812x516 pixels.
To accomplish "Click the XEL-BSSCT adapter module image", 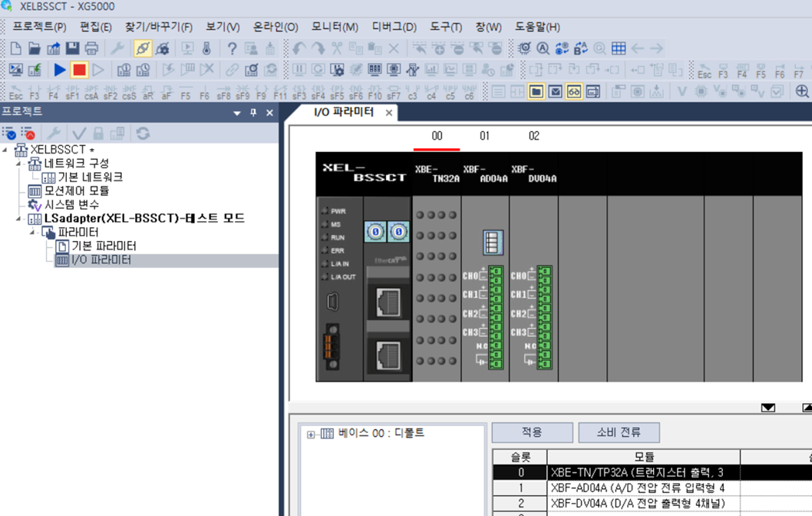I will click(364, 266).
